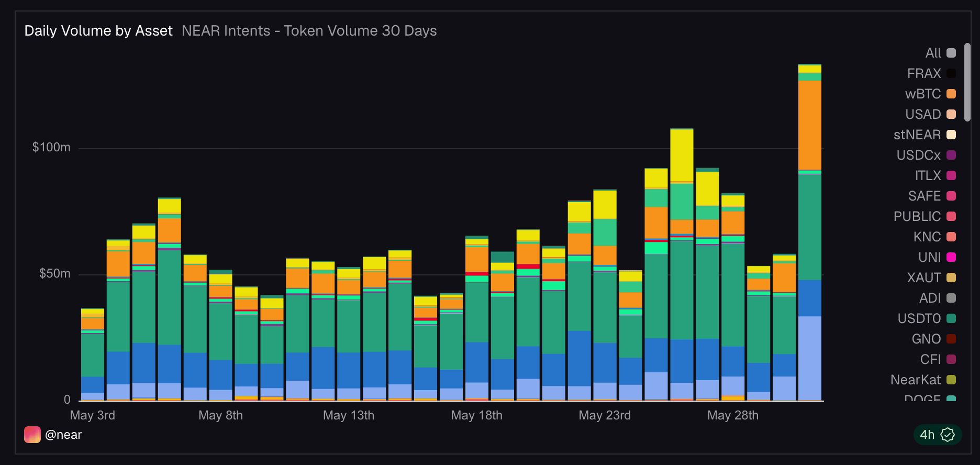Click the May 23rd x-axis label

click(605, 415)
